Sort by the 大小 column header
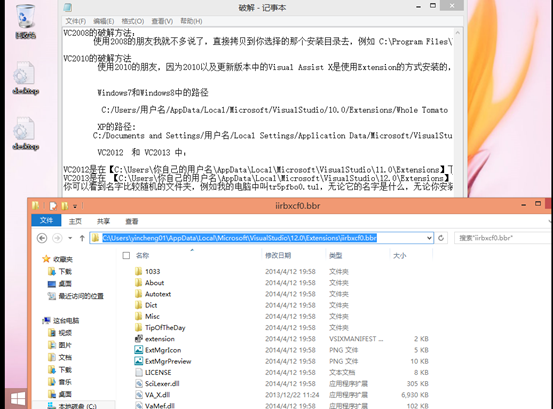 (400, 255)
